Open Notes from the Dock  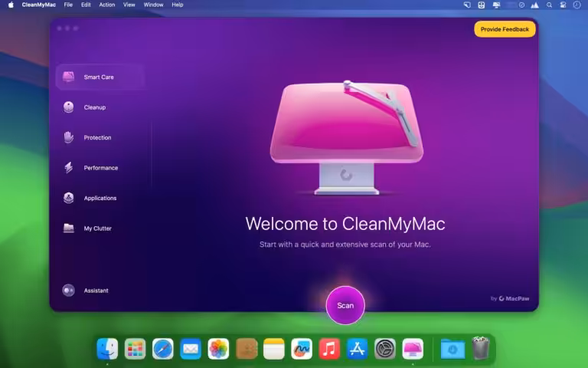pos(274,349)
